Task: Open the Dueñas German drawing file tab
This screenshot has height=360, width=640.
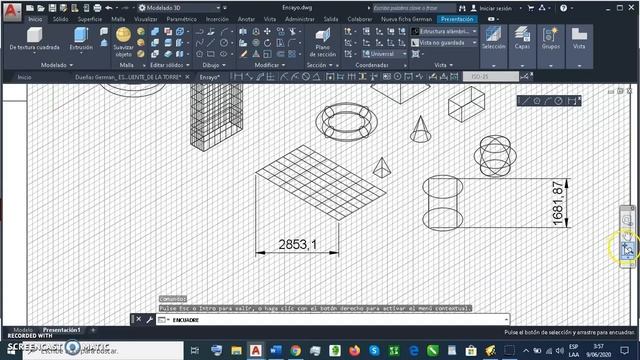Action: 128,77
